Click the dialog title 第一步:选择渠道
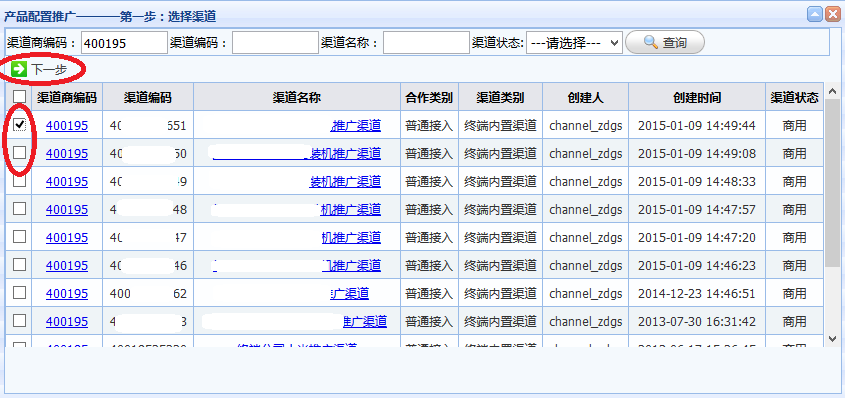Screen dimensions: 845x398 coord(168,16)
